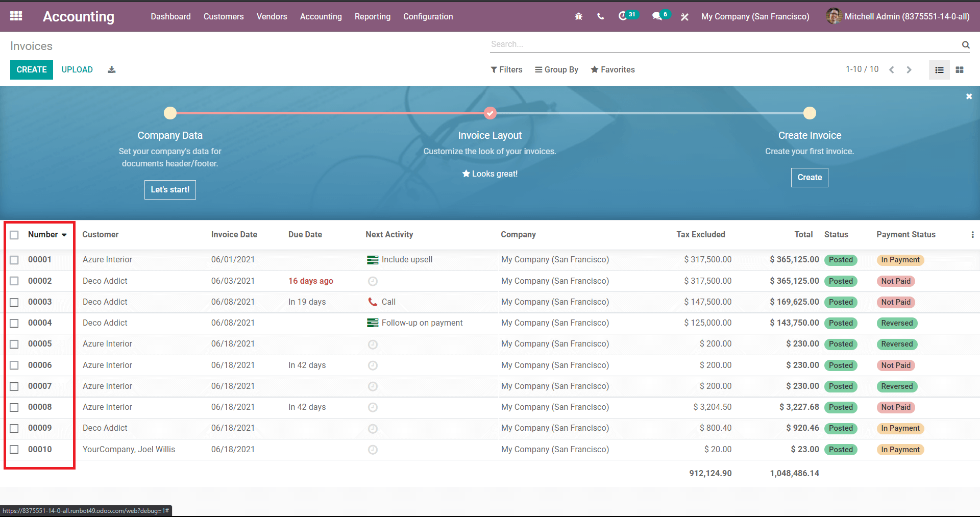Go to previous page arrow
Viewport: 980px width, 517px height.
892,70
